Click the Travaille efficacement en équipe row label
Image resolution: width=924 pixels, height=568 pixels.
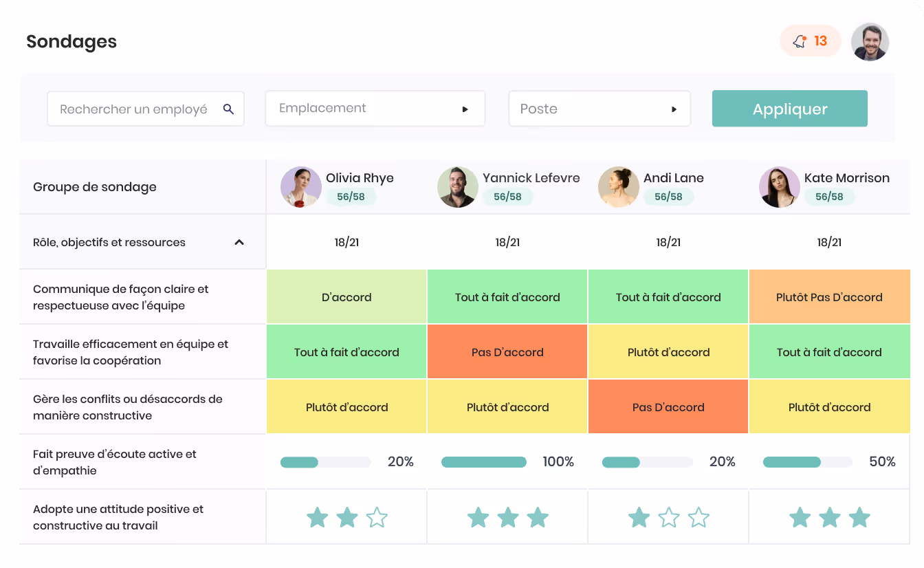131,352
